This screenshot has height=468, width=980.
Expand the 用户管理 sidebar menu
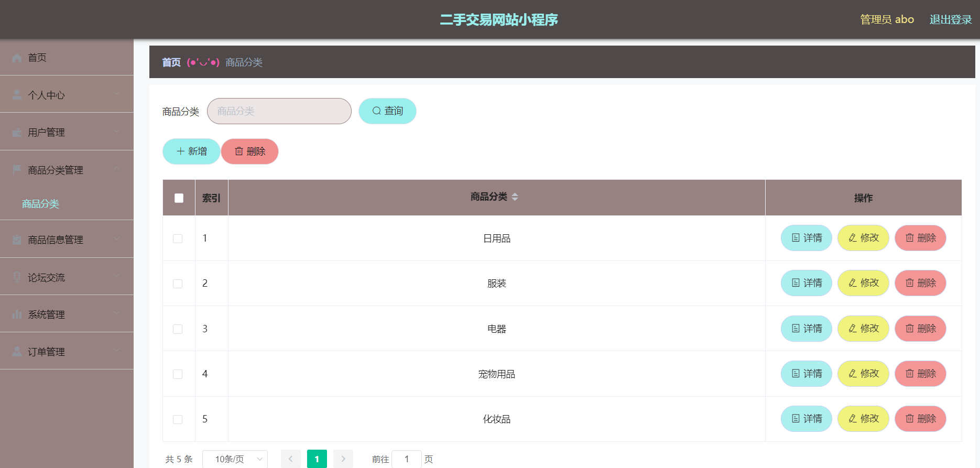point(67,132)
